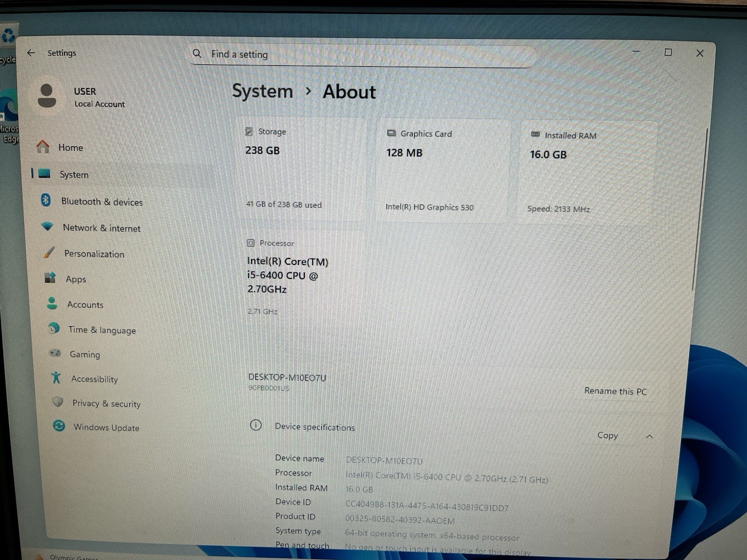The height and width of the screenshot is (560, 747).
Task: Click the Personalization brush icon
Action: [49, 252]
